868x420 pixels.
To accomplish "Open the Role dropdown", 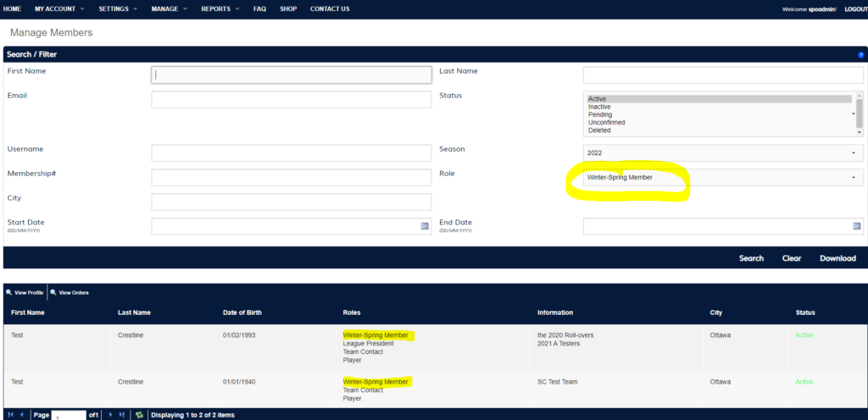I will 722,178.
